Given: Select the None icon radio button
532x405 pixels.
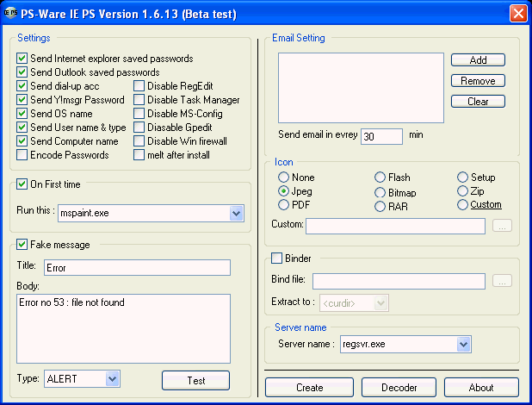Looking at the screenshot, I should coord(283,178).
